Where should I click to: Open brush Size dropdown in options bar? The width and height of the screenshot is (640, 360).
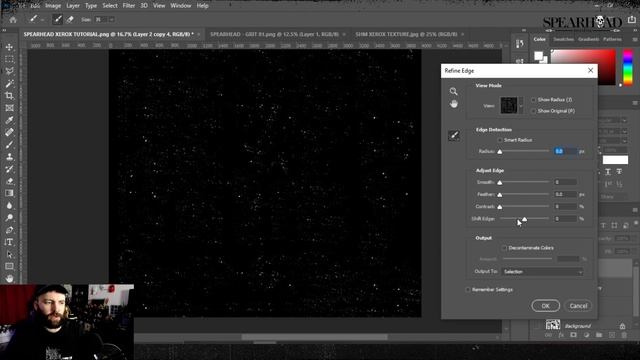111,20
